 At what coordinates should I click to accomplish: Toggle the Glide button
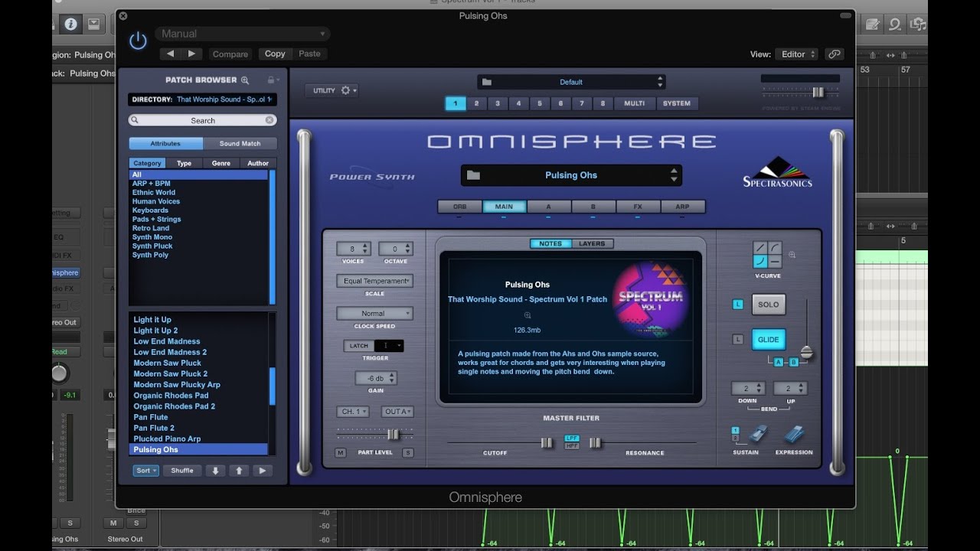coord(768,340)
